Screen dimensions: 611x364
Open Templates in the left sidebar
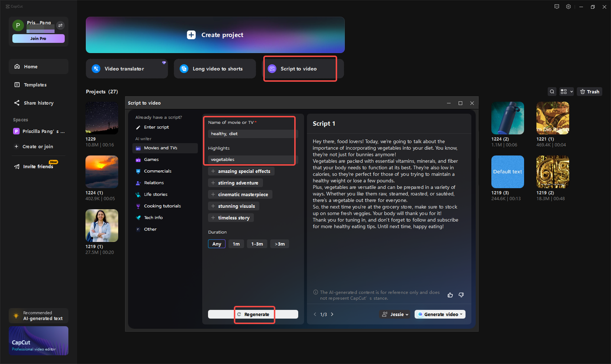click(x=38, y=85)
